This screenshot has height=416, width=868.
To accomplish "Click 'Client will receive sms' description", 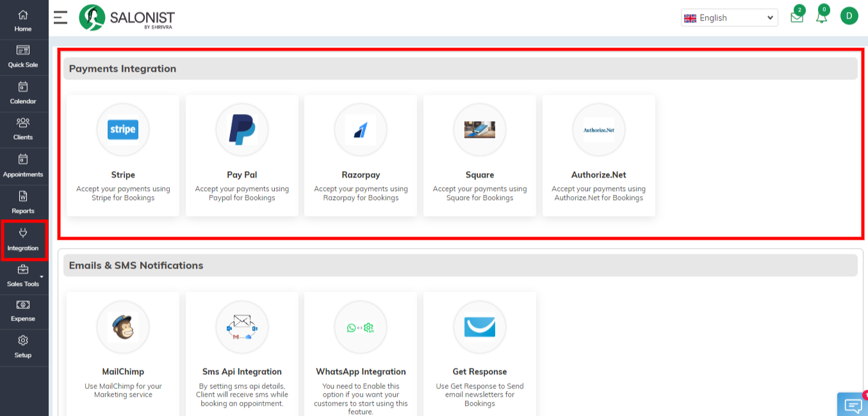I will coord(242,395).
